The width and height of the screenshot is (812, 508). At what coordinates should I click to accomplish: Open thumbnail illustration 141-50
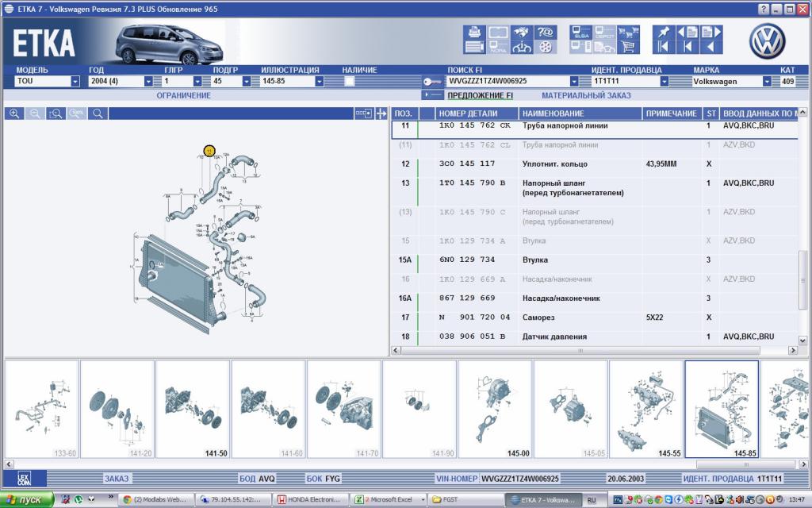193,410
